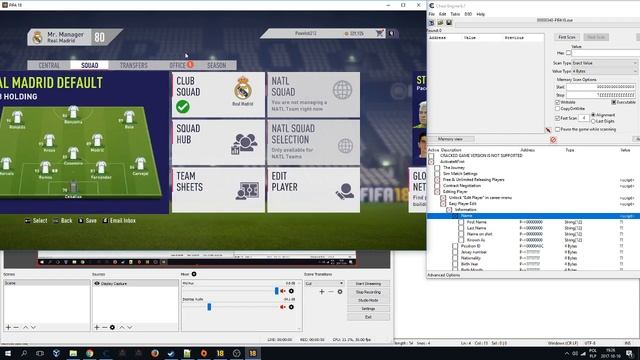
Task: Open the Scan Type dropdown
Action: [604, 63]
